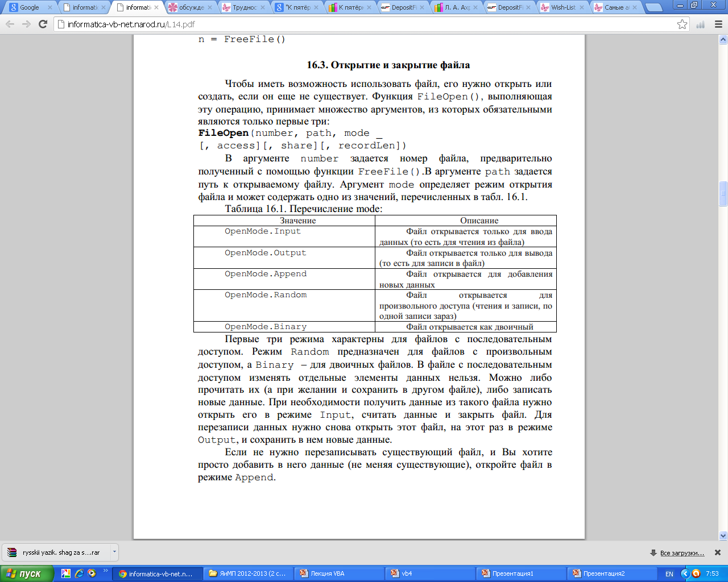
Task: Expand hidden quick launch items chevron
Action: 105,571
